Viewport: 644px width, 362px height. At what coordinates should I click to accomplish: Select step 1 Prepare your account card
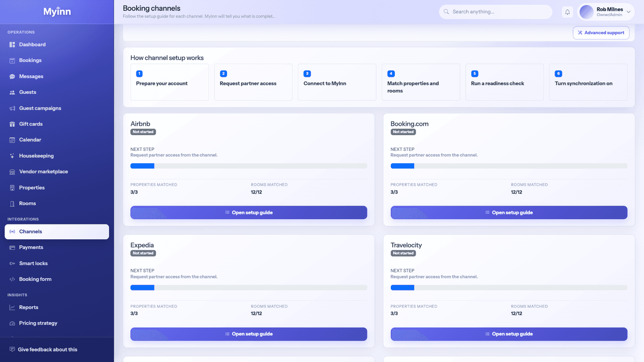169,82
